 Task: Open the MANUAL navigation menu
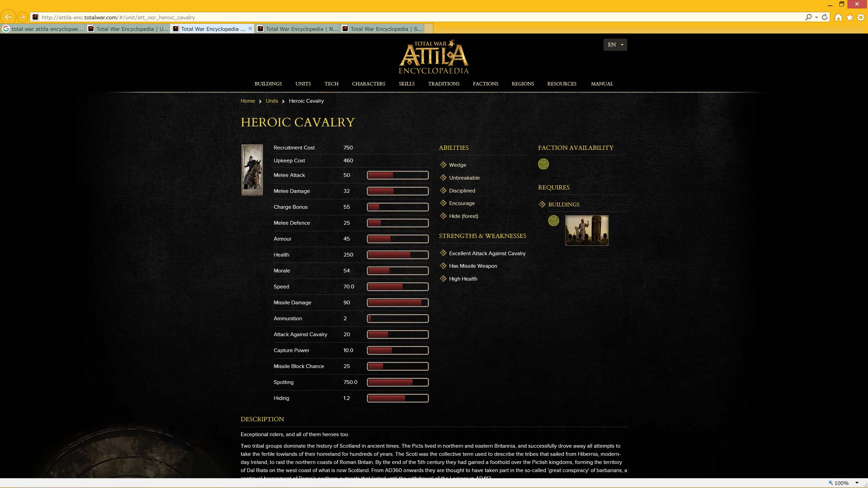tap(602, 84)
